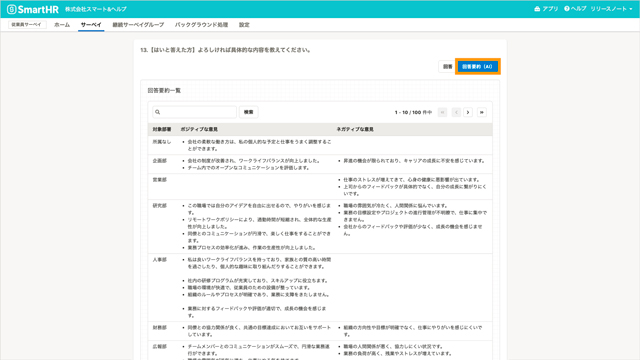Click the magnifier icon in search box
The image size is (640, 360).
[x=158, y=112]
